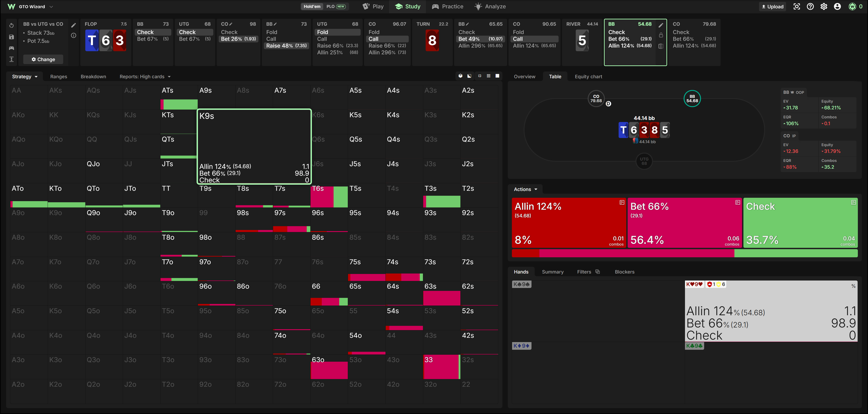Switch the matrix to the dotted grid view
This screenshot has width=868, height=414.
point(488,76)
